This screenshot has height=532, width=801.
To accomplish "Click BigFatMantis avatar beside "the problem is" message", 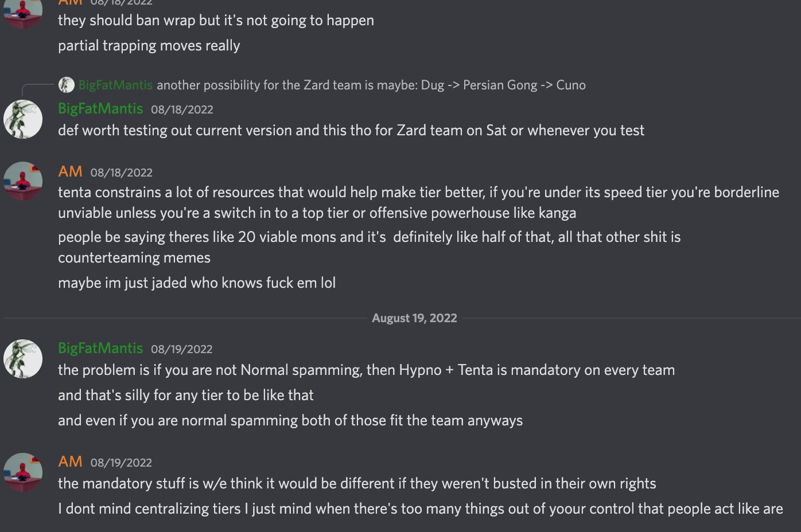I will (x=23, y=359).
